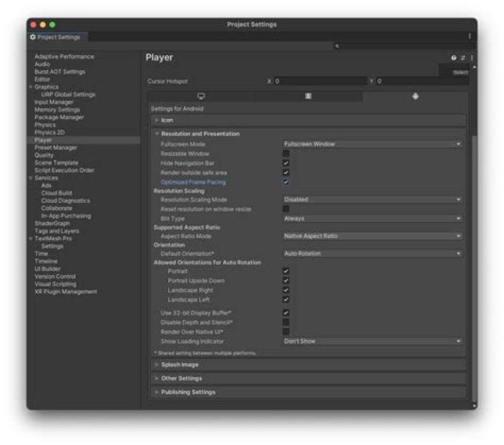Image resolution: width=504 pixels, height=445 pixels.
Task: Open XR Plugin Management settings
Action: (66, 292)
